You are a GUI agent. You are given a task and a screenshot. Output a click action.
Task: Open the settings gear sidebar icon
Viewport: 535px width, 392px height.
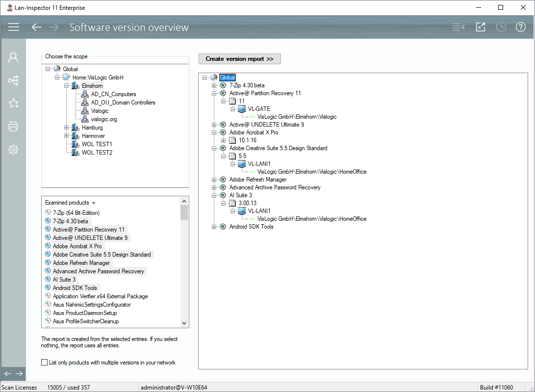pos(13,150)
